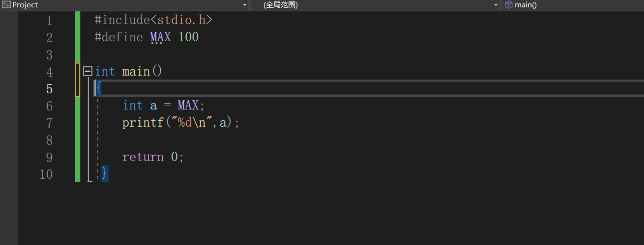Click line number 5 in the gutter
Image resolution: width=644 pixels, height=245 pixels.
coord(49,89)
